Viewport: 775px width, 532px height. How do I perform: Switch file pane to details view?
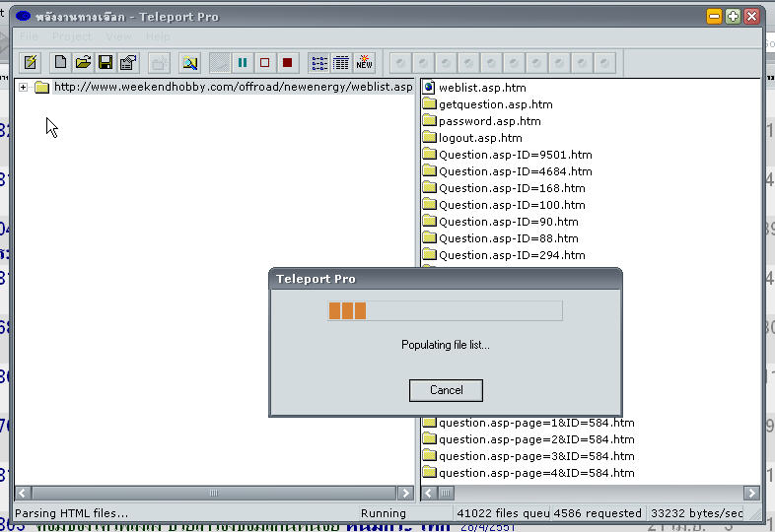click(x=341, y=63)
